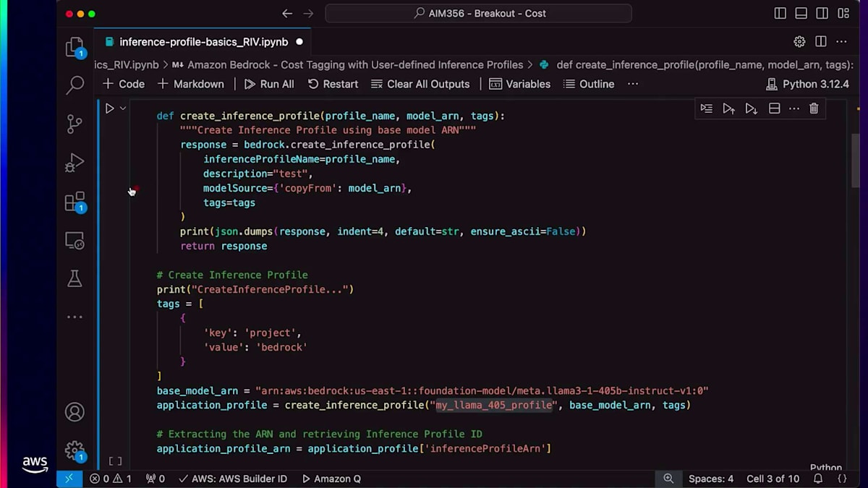Run cell by line icon in cell toolbar

point(707,108)
